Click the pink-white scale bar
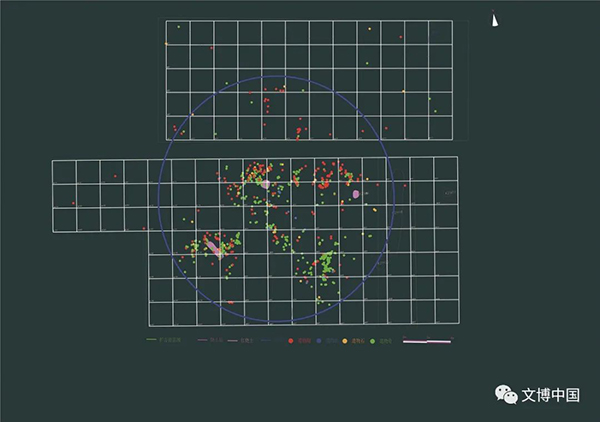The width and height of the screenshot is (600, 422). [x=427, y=341]
